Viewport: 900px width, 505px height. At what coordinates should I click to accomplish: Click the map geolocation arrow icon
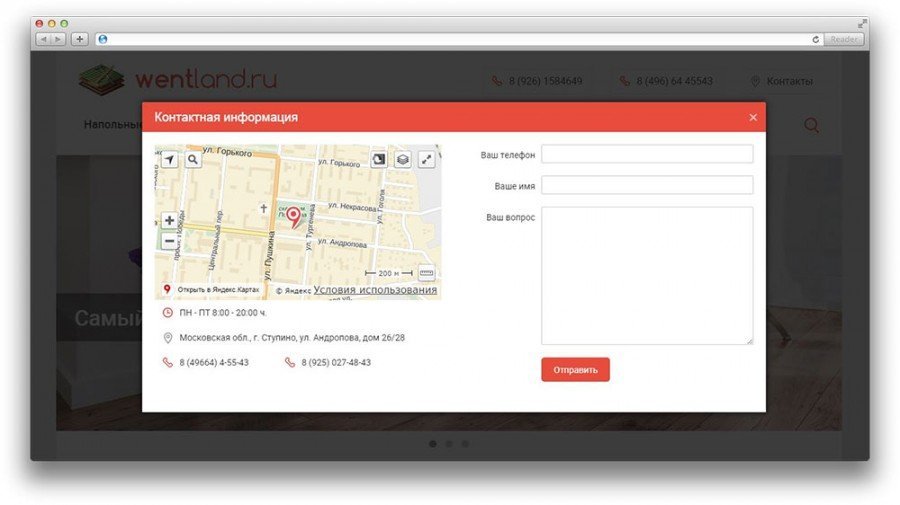(x=169, y=159)
